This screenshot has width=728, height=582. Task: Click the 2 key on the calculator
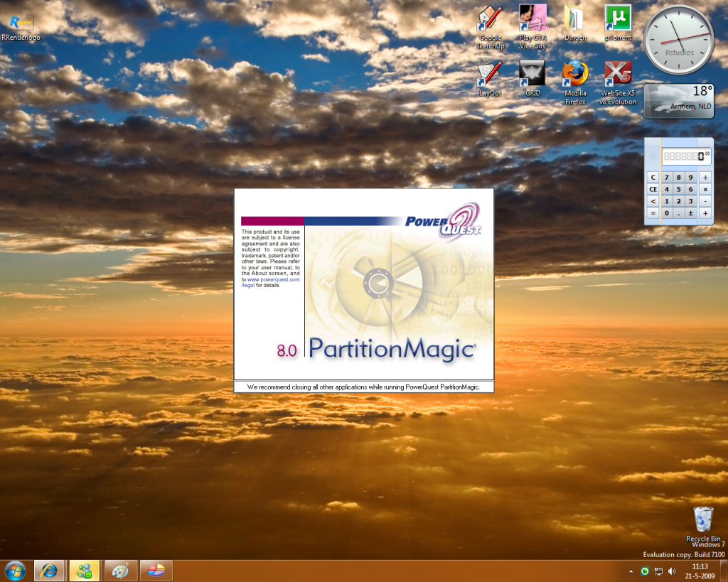click(679, 201)
